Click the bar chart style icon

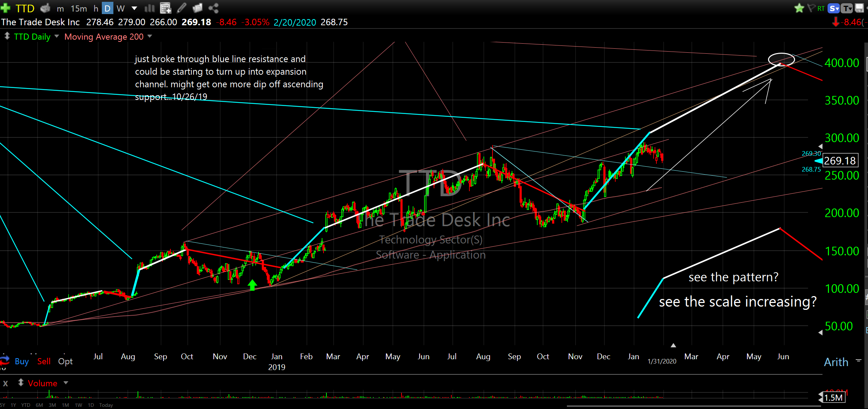coord(149,8)
